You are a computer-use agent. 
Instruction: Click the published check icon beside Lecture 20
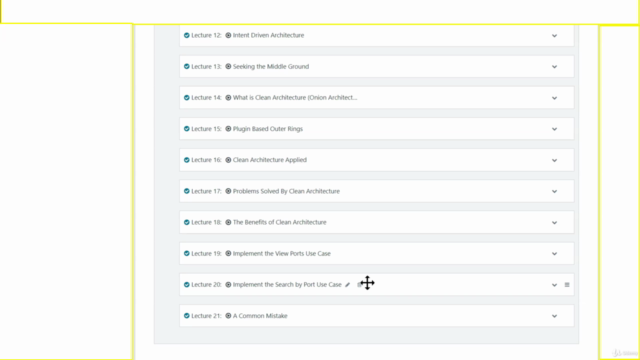187,284
